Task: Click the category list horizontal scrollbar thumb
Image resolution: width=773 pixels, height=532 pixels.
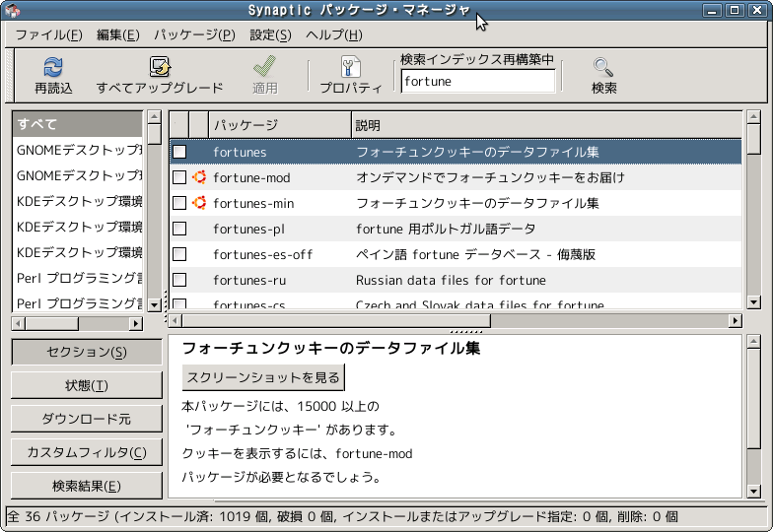Action: coord(51,323)
